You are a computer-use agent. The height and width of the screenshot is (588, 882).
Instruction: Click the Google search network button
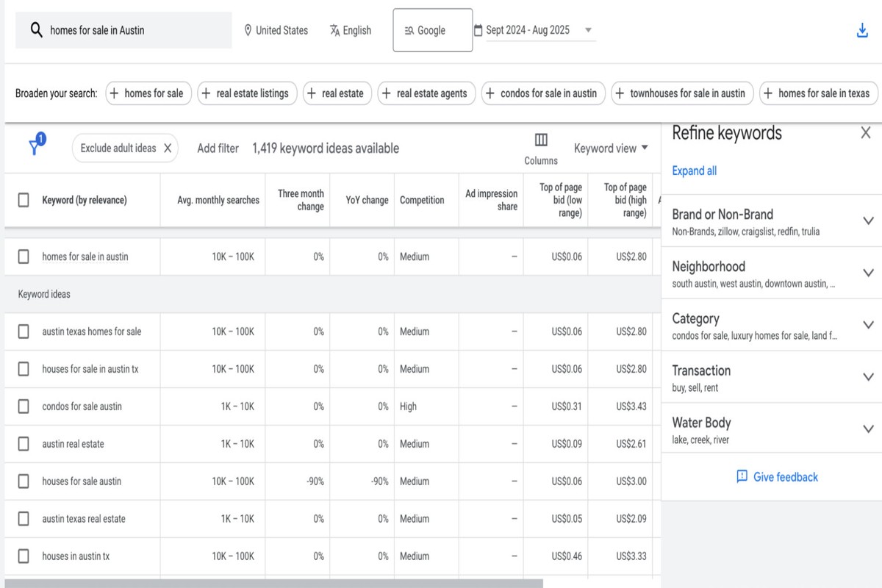click(433, 30)
